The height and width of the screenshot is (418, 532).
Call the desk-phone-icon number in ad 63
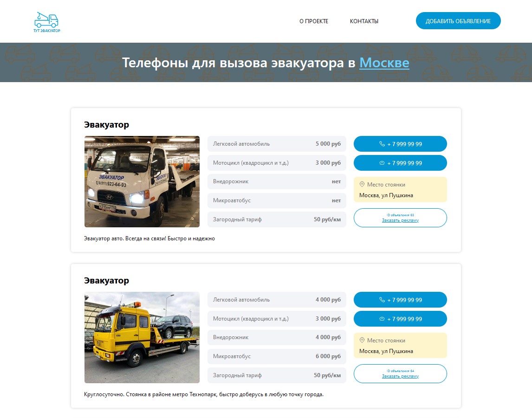point(400,163)
